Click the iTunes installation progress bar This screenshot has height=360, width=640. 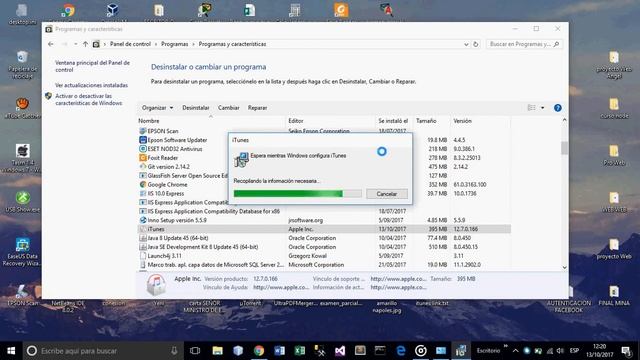point(298,193)
